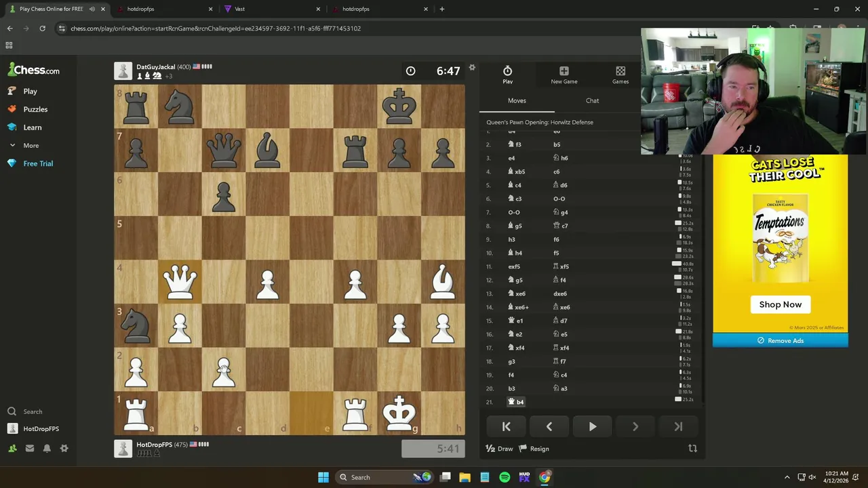Screen dimensions: 868x488
Task: Switch to the Moves tab
Action: pyautogui.click(x=517, y=100)
